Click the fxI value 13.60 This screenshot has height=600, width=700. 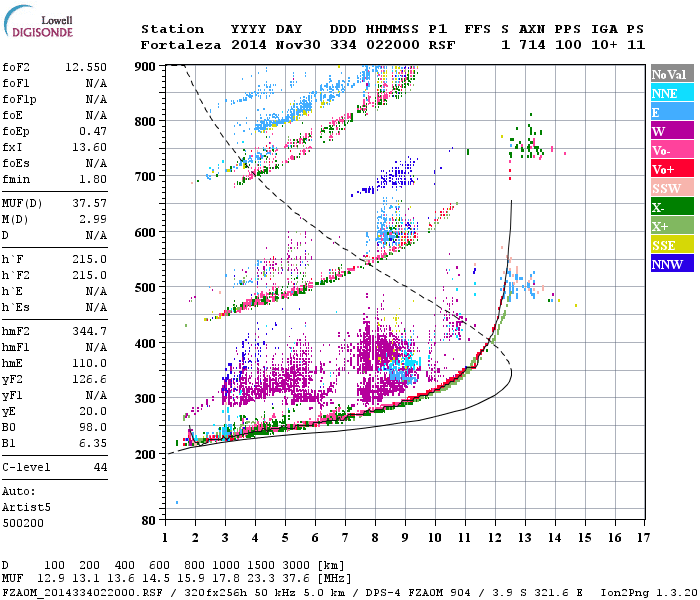(x=89, y=147)
